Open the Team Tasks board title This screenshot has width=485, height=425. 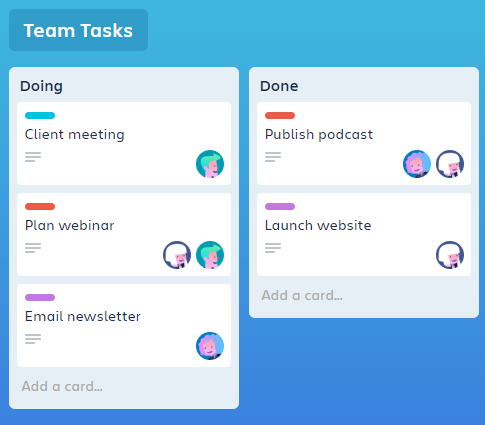78,30
